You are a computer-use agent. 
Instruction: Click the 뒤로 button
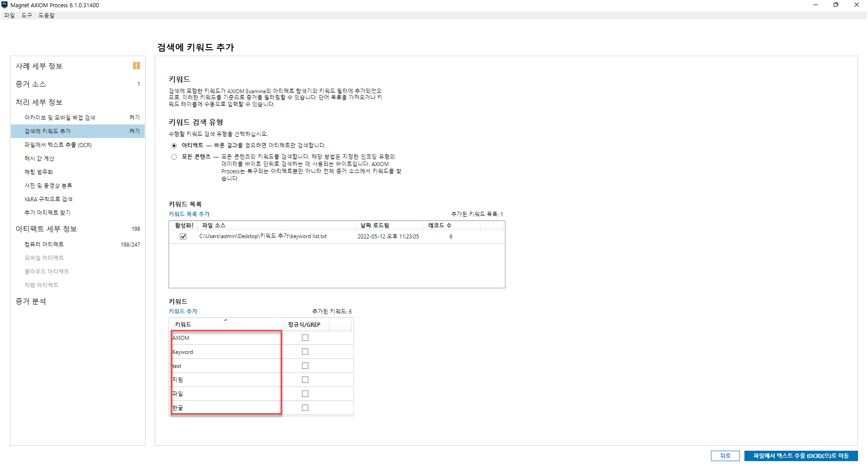(725, 456)
